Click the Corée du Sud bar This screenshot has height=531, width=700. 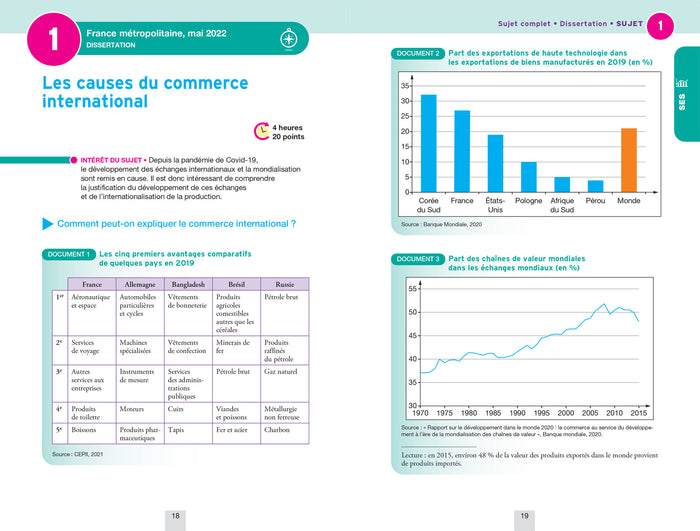(x=429, y=143)
